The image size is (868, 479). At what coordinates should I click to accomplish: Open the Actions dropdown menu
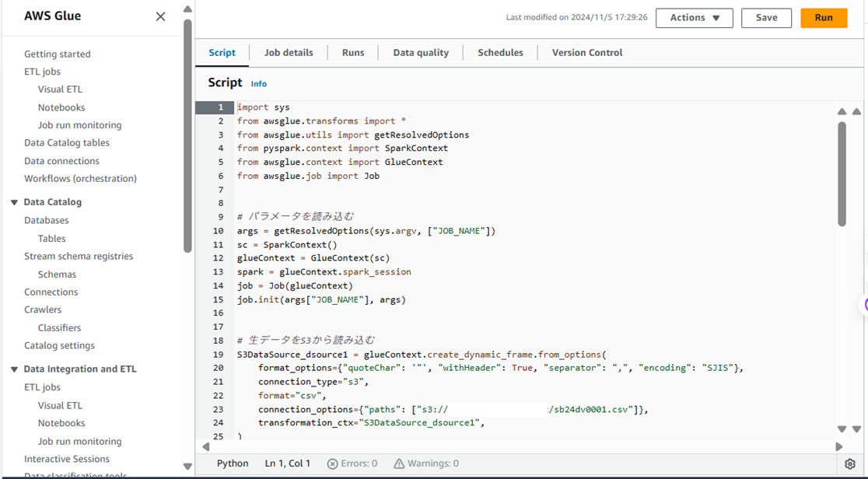[x=694, y=17]
